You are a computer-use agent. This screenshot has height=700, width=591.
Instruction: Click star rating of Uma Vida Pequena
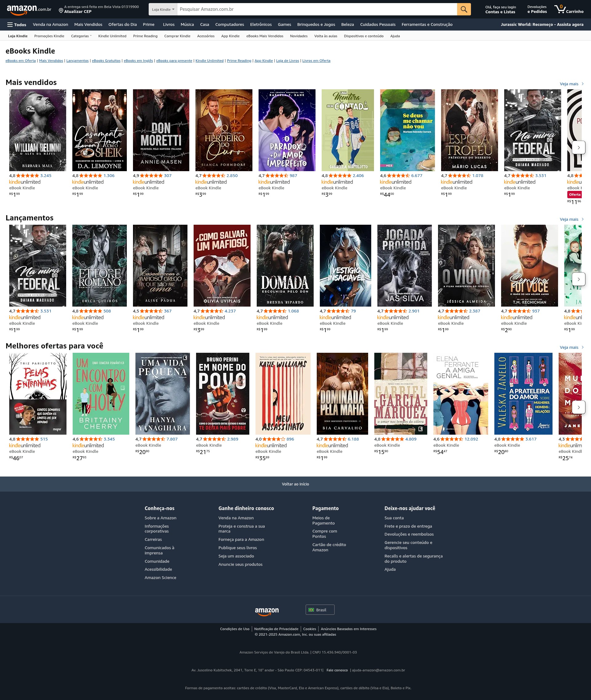154,439
